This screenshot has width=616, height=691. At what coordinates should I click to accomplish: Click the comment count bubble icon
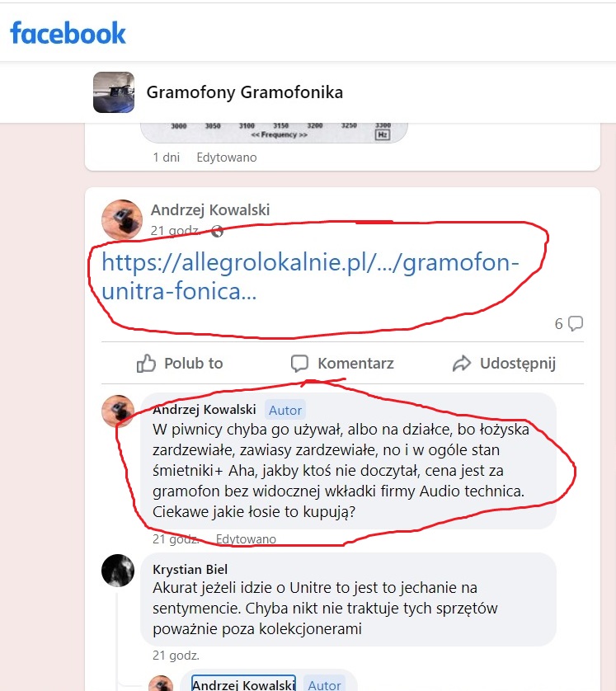click(576, 323)
